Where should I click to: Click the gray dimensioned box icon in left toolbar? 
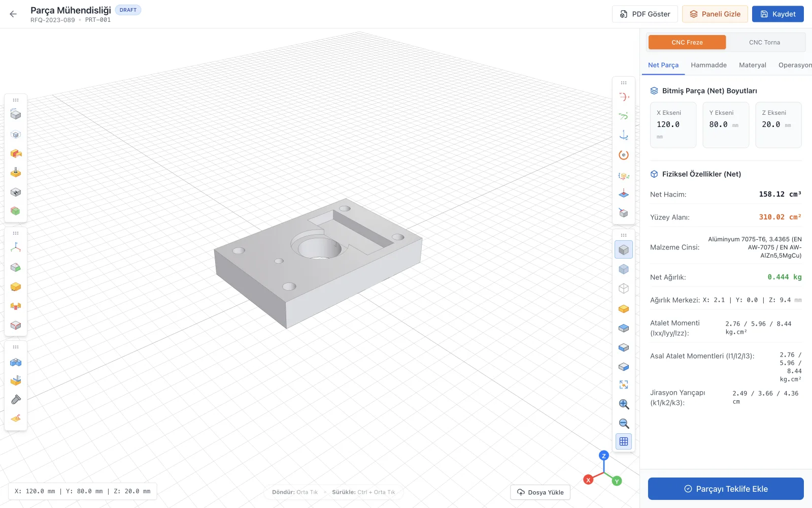point(16,115)
